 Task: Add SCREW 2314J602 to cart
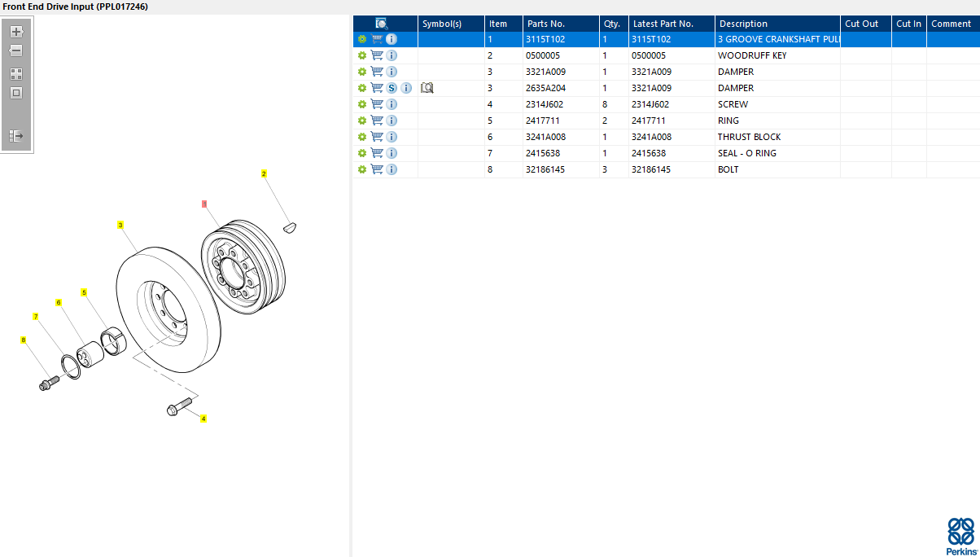377,104
